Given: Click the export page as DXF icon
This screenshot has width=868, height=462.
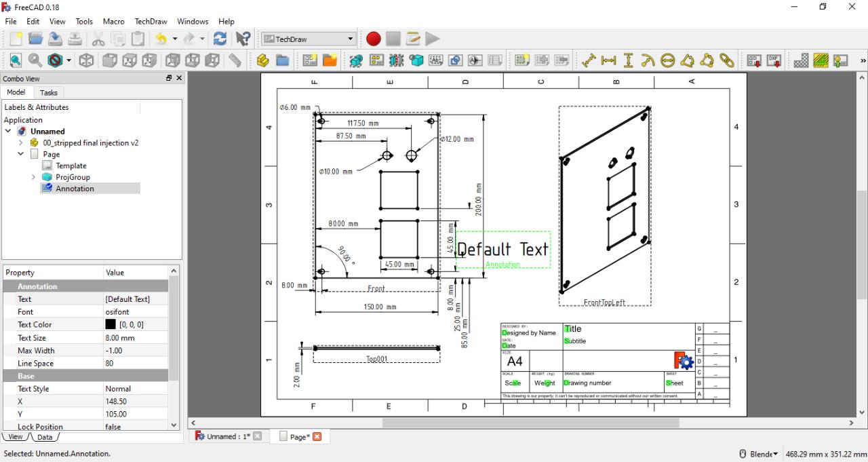Looking at the screenshot, I should click(x=774, y=60).
